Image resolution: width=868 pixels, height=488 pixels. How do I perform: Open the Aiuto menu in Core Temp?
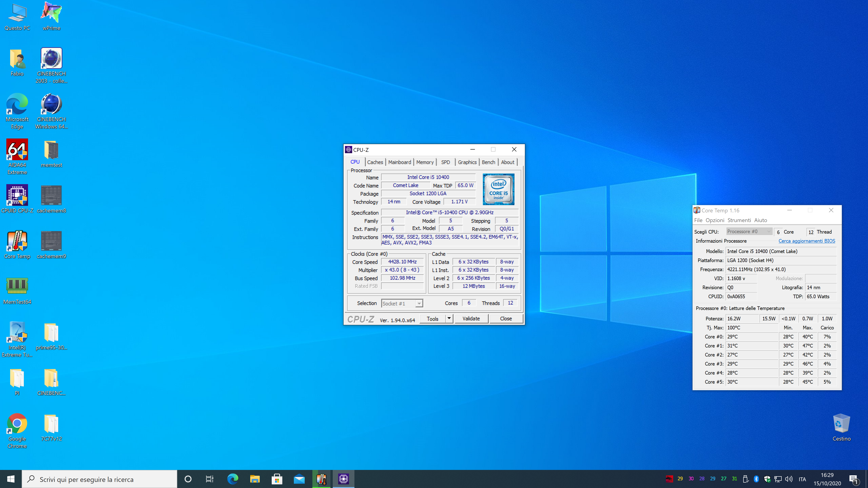pyautogui.click(x=760, y=220)
